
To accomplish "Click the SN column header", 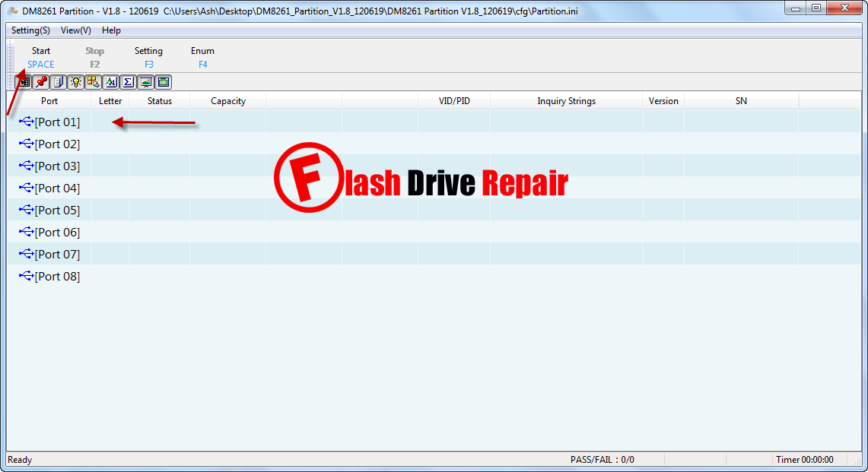I will click(741, 100).
